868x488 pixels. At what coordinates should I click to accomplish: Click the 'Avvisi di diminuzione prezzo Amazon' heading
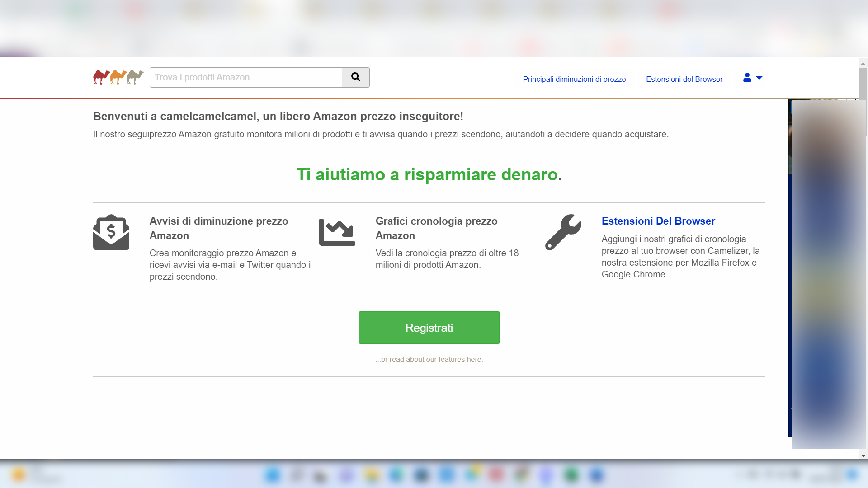[219, 228]
